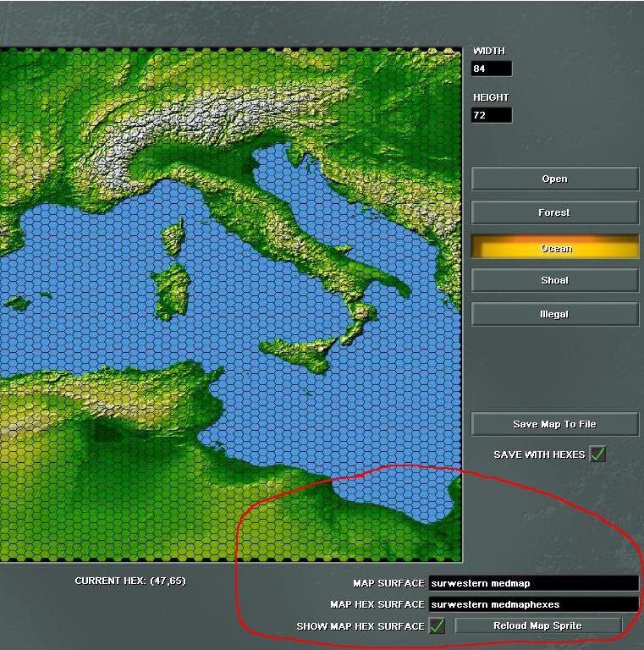Click the HEIGHT label text
Image resolution: width=644 pixels, height=650 pixels.
[491, 97]
